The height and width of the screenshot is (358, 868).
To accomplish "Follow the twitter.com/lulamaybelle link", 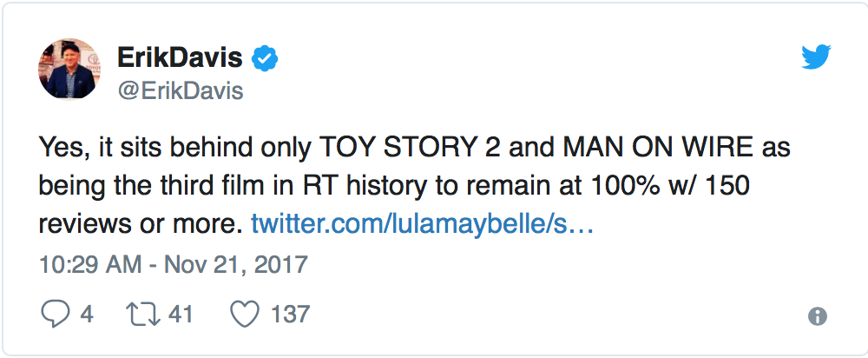I will tap(422, 223).
